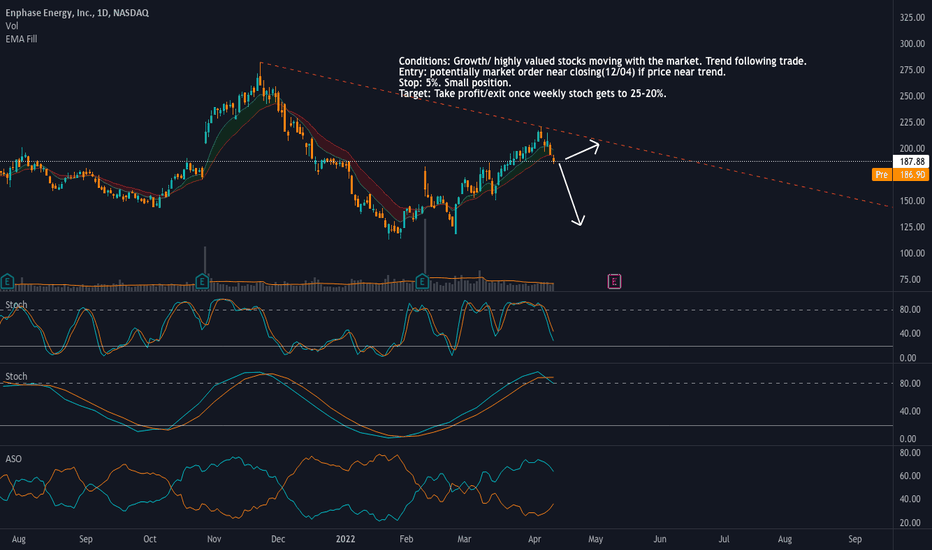
Task: Select the ASO indicator label
Action: 14,459
